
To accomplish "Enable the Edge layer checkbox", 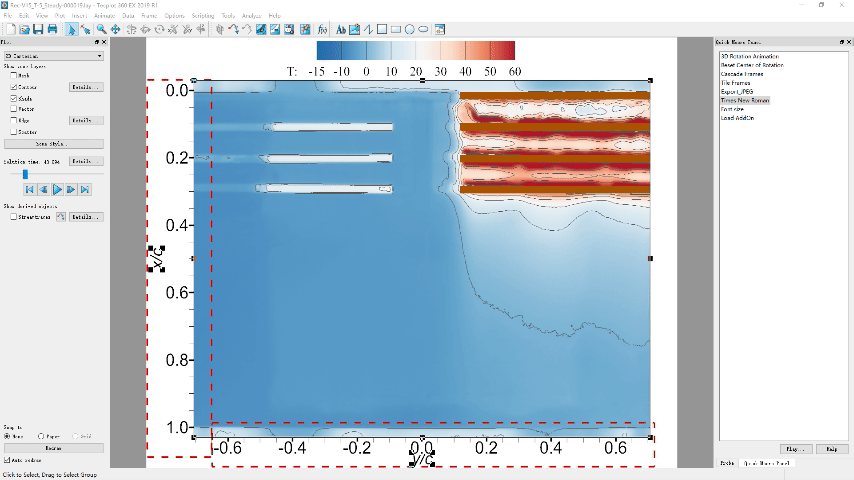I will pyautogui.click(x=14, y=120).
